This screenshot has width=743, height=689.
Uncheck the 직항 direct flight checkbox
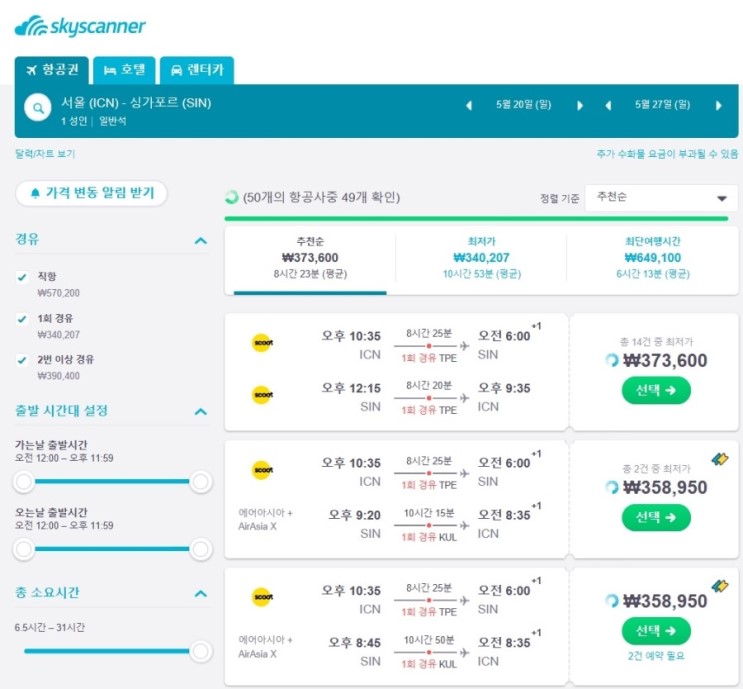[x=22, y=277]
